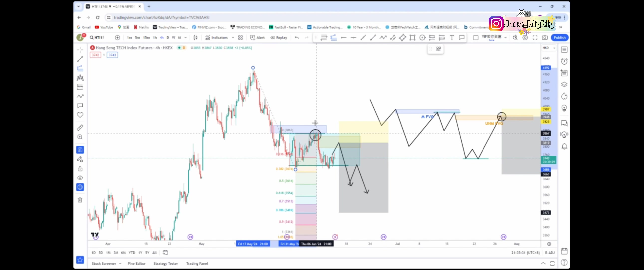
Task: Set range to YTD
Action: coord(132,253)
